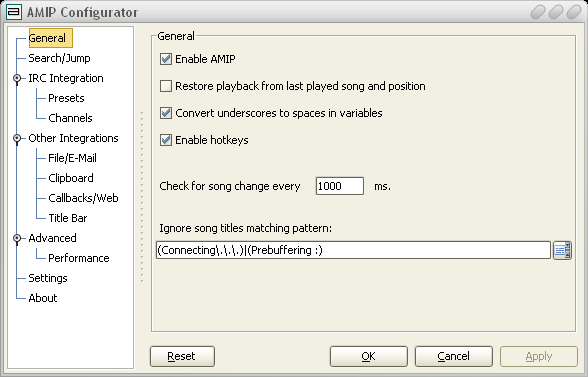
Task: Select the Other Integrations label
Action: click(x=73, y=138)
